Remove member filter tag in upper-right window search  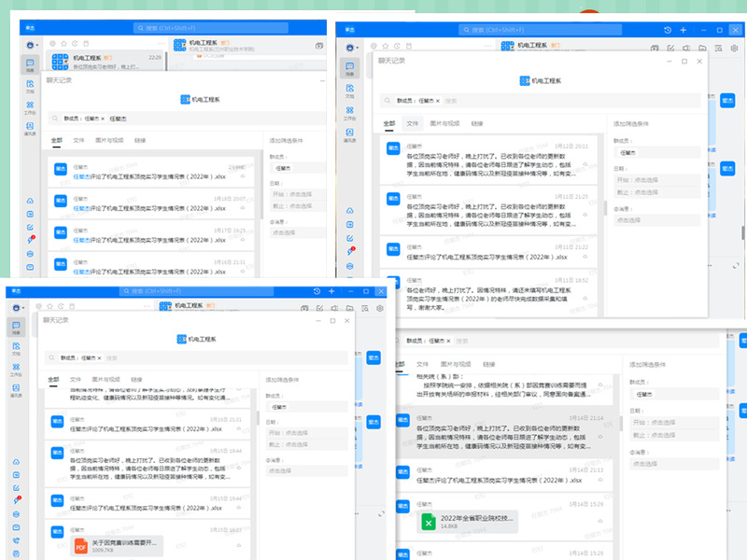(438, 101)
